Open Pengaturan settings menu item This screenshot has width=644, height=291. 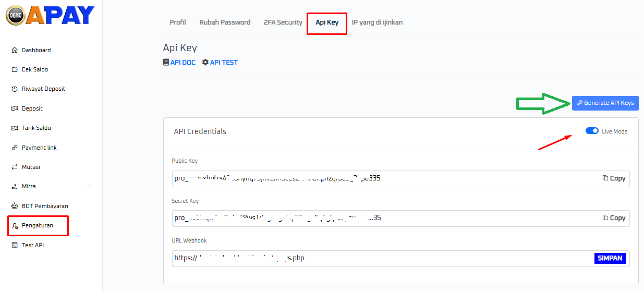(x=38, y=225)
